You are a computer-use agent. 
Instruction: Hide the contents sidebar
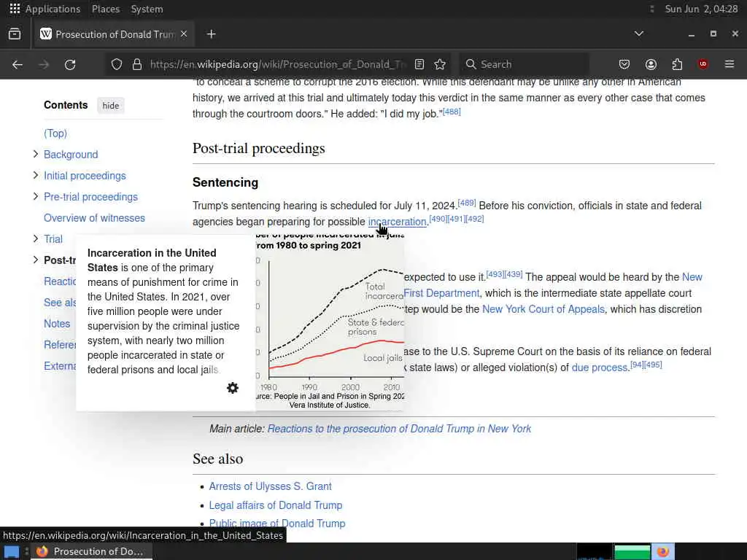pos(111,106)
